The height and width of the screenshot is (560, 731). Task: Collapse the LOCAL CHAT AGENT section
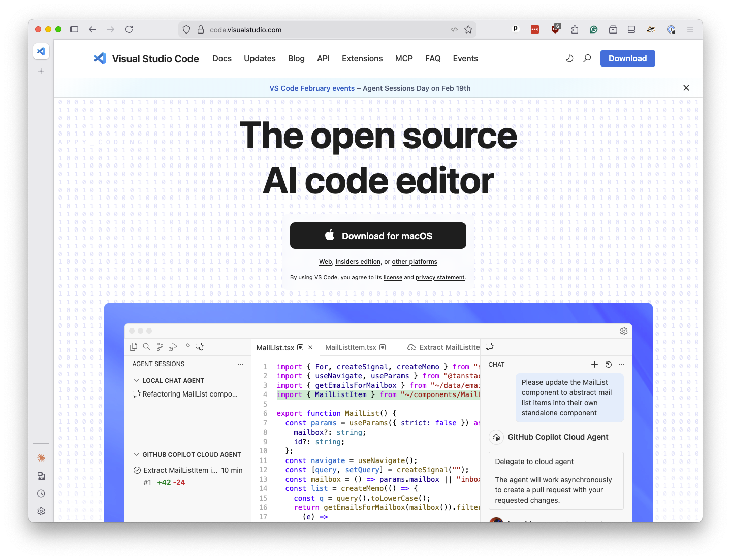(x=136, y=380)
